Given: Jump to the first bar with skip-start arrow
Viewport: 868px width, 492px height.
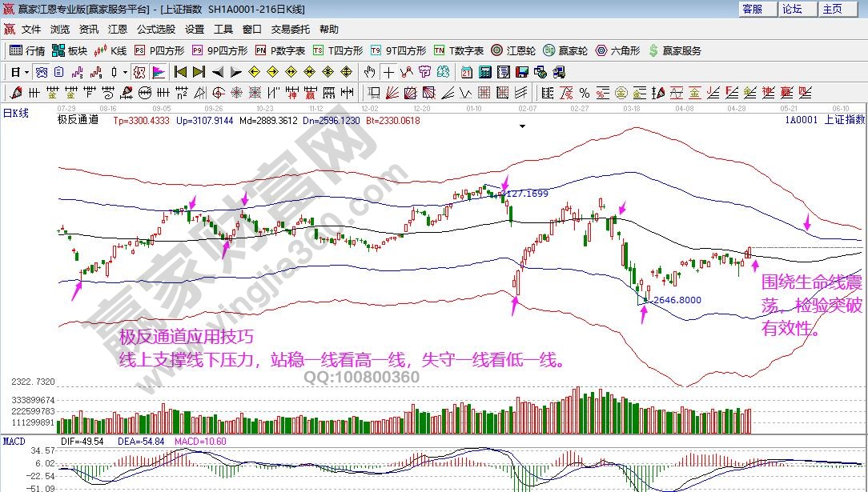Looking at the screenshot, I should tap(180, 72).
